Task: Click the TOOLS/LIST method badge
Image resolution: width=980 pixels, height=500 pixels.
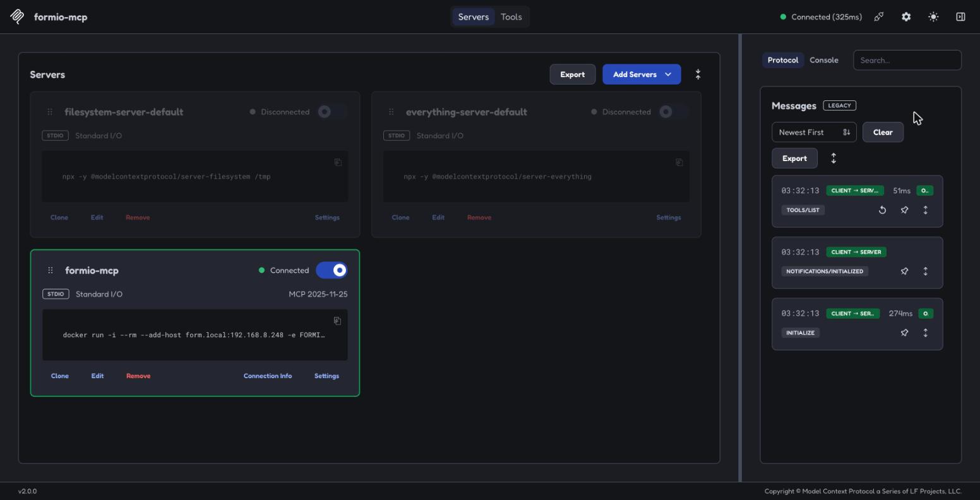Action: [x=803, y=210]
